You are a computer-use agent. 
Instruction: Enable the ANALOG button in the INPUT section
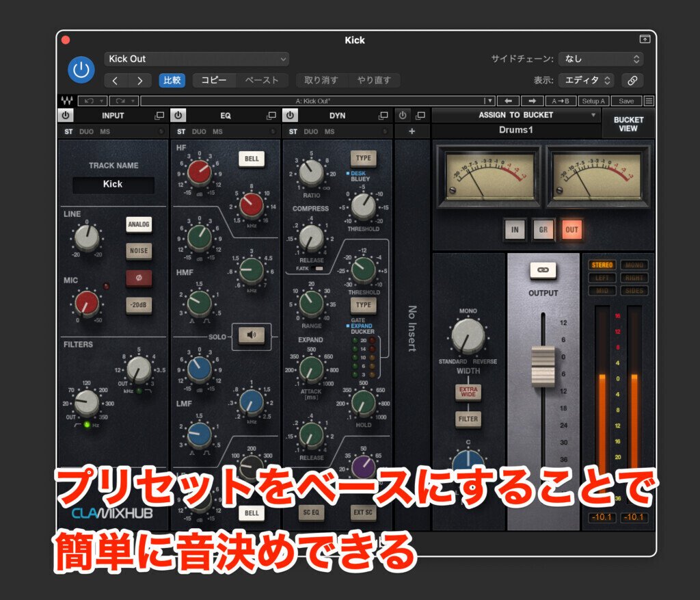(x=139, y=224)
